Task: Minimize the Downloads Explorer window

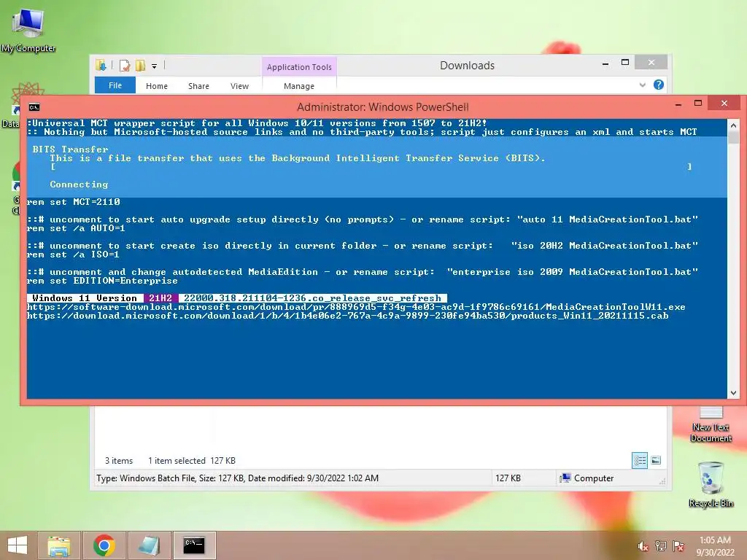Action: [x=605, y=63]
